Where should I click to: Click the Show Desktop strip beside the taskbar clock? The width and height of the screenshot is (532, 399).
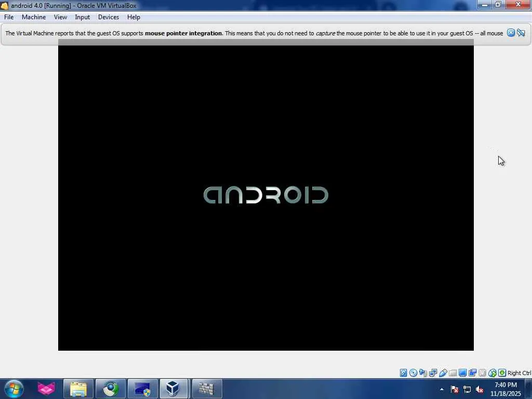coord(528,389)
